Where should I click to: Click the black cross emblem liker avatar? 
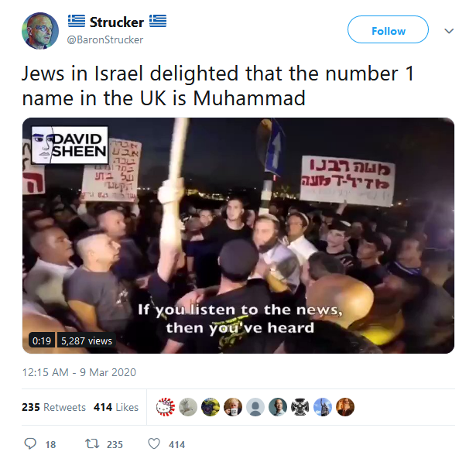300,407
